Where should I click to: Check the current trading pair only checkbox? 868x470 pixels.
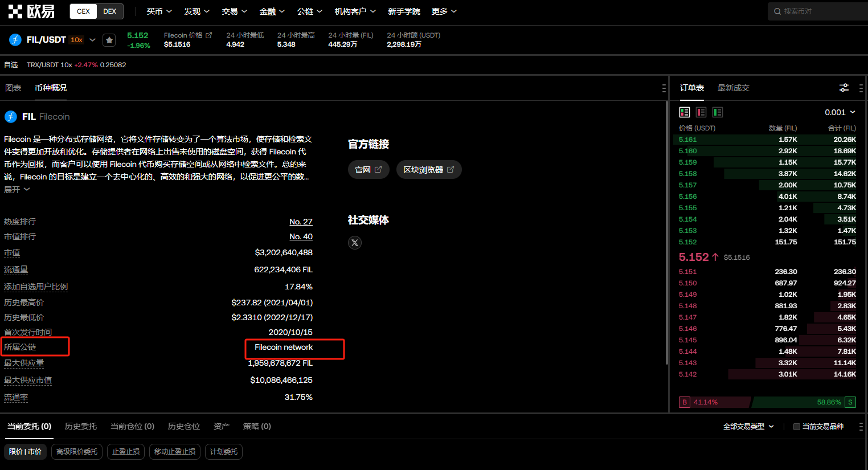pos(797,427)
